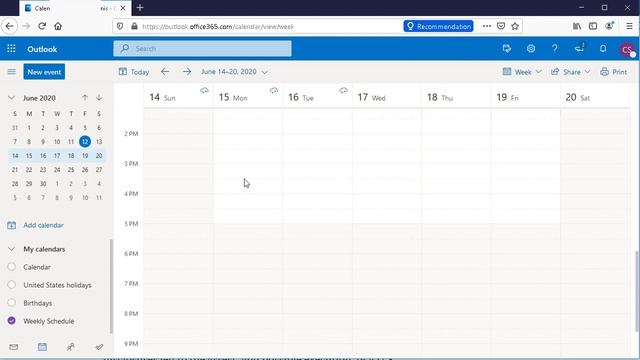
Task: Open the My Day panel icon beside settings
Action: (x=507, y=49)
